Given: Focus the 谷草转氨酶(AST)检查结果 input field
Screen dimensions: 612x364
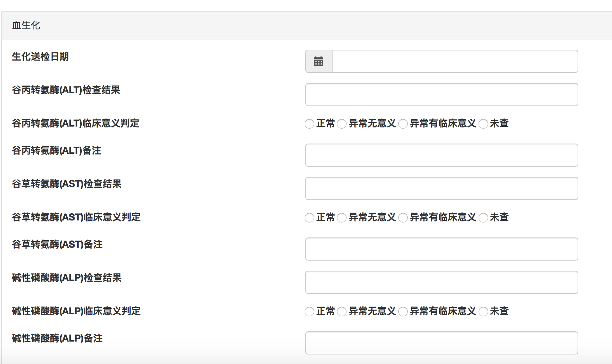Looking at the screenshot, I should point(441,188).
